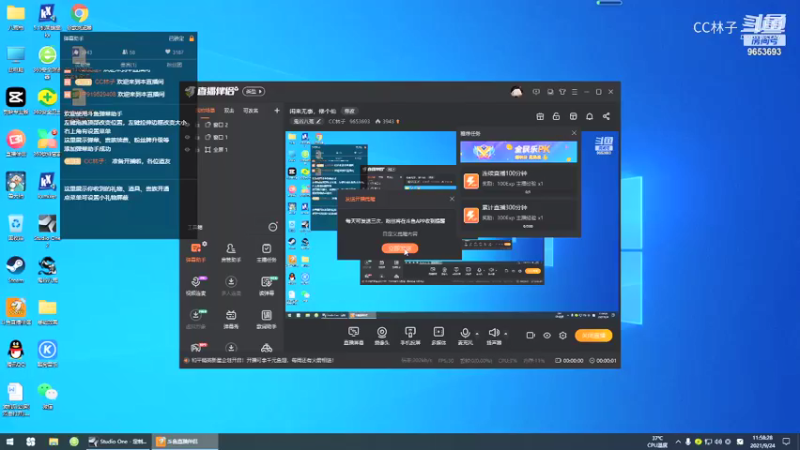
Task: Expand microphone options arrow
Action: pyautogui.click(x=477, y=334)
